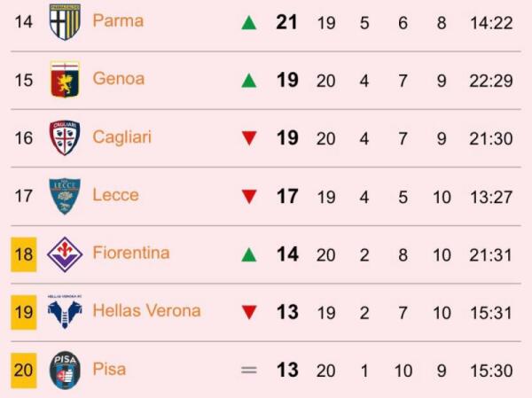Click Fiorentina's bold points total 14

tap(287, 254)
